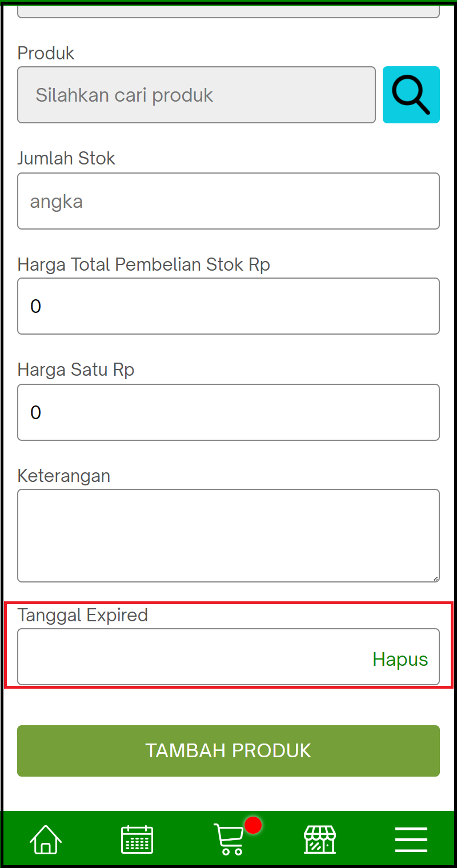This screenshot has width=457, height=868.
Task: Select the Jumlah Stok number field
Action: (228, 201)
